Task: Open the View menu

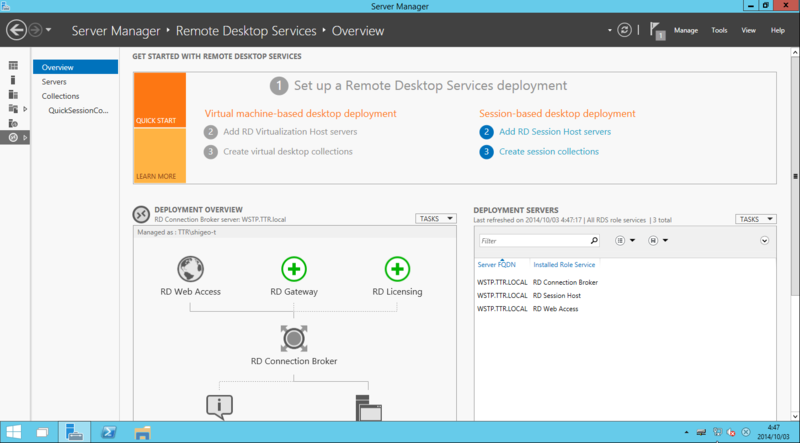Action: [x=748, y=31]
